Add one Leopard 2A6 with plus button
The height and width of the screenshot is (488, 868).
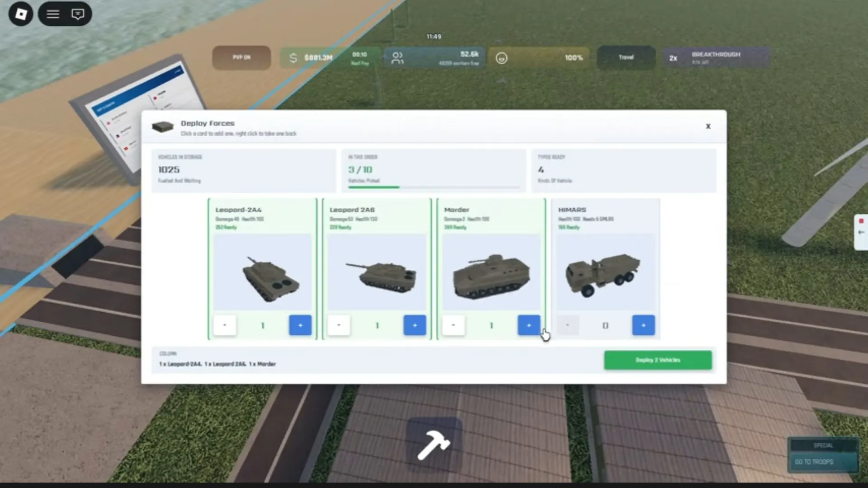click(x=415, y=325)
